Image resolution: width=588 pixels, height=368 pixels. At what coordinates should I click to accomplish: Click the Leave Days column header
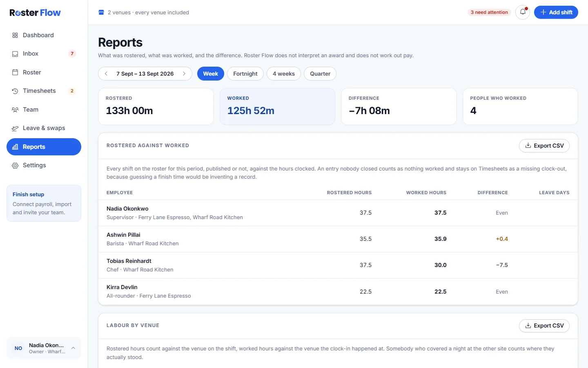coord(554,193)
